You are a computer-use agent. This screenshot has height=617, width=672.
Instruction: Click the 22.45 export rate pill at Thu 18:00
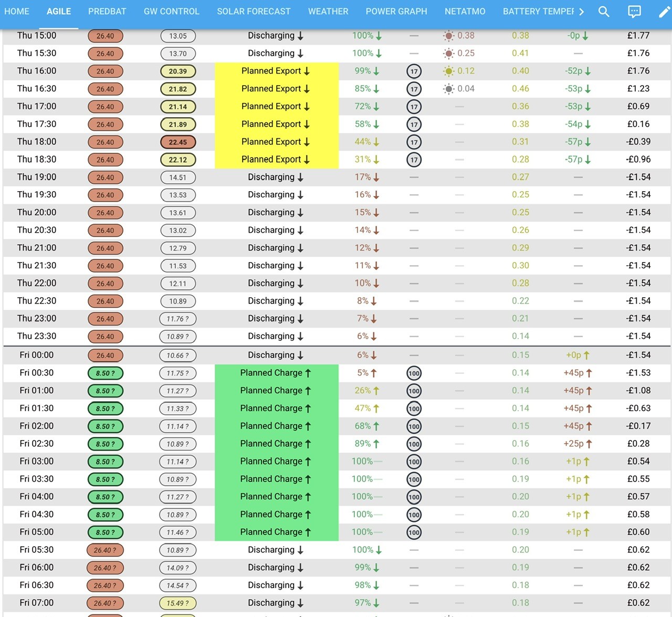178,142
